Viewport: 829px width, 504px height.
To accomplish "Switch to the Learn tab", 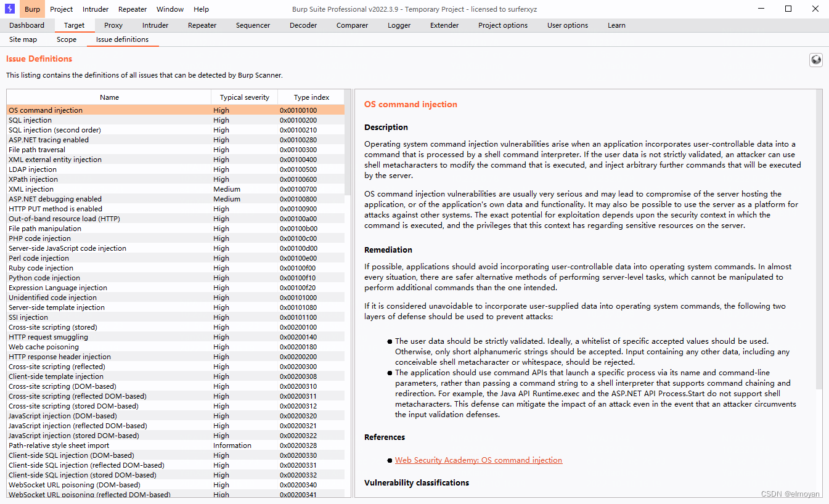I will pos(616,25).
